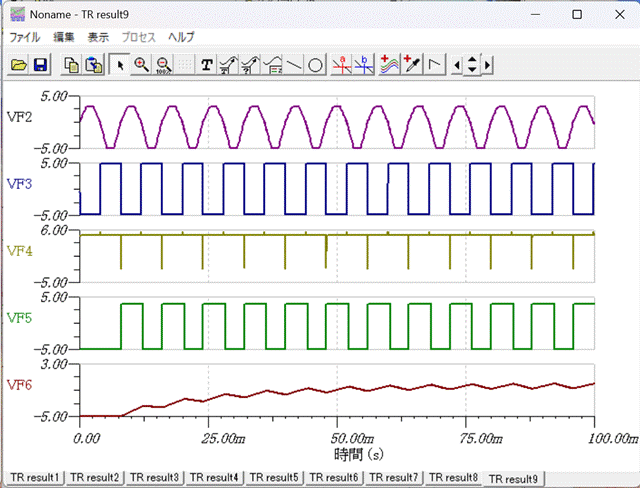Click the Open file folder icon
640x488 pixels.
[x=18, y=65]
